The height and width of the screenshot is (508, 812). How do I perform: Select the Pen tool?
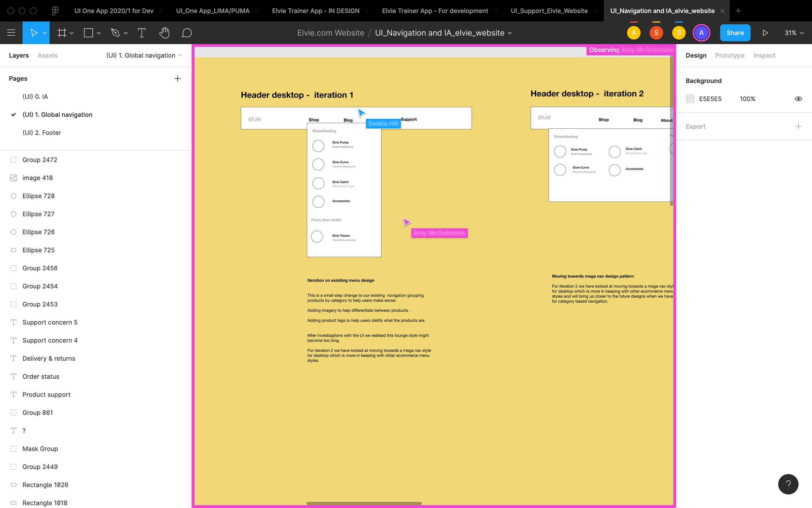tap(115, 33)
